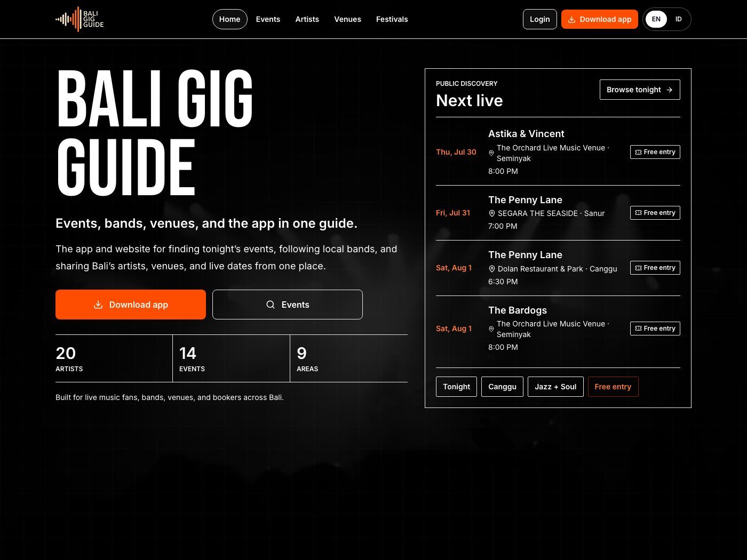The width and height of the screenshot is (747, 560).
Task: Click the 7:00 PM time text
Action: (503, 226)
